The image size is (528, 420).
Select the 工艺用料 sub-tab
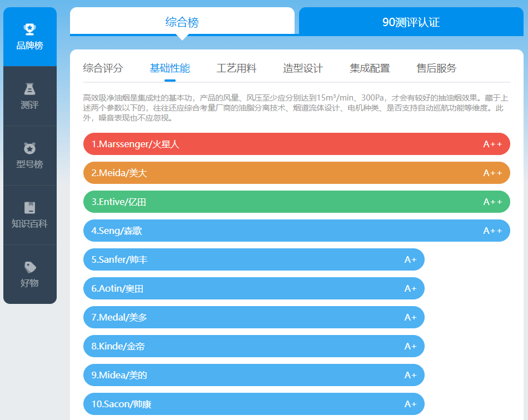click(x=236, y=68)
